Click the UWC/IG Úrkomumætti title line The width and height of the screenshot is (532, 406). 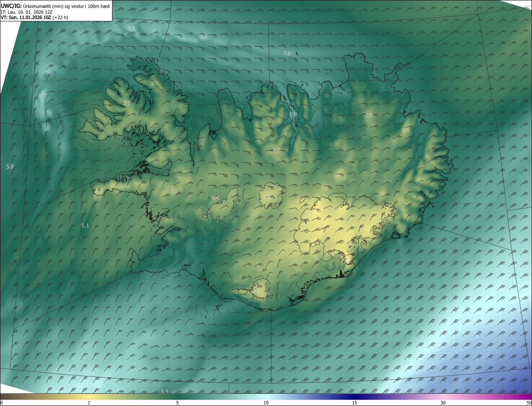(x=56, y=6)
